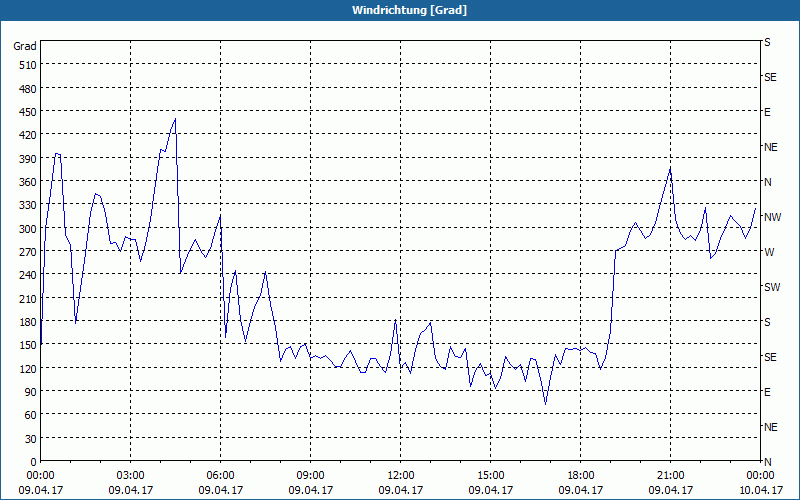800x500 pixels.
Task: Select the 'Grad' axis unit label
Action: 25,46
